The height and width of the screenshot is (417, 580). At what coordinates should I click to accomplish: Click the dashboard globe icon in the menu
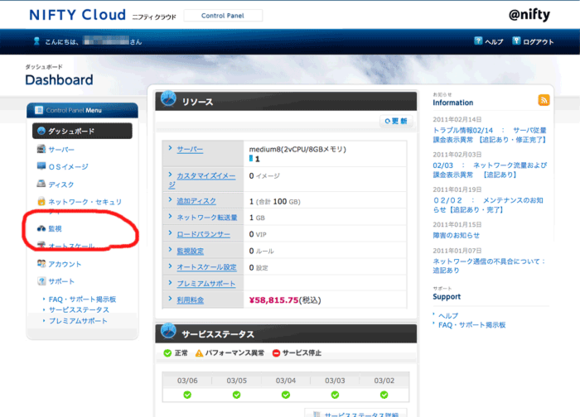tap(41, 131)
